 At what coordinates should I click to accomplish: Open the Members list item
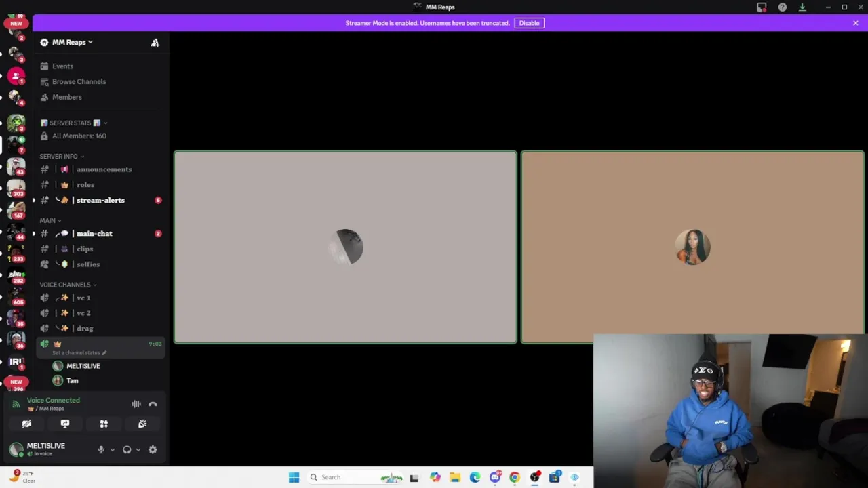click(101, 97)
